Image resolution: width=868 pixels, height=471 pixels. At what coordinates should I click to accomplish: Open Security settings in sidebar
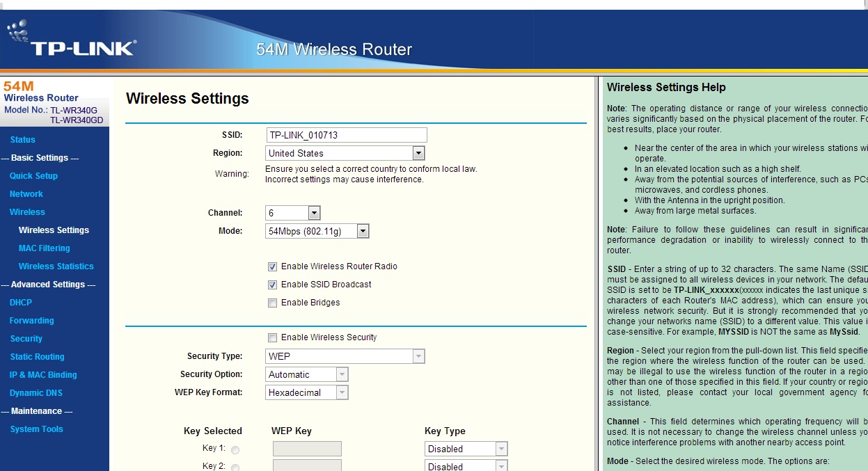(26, 339)
